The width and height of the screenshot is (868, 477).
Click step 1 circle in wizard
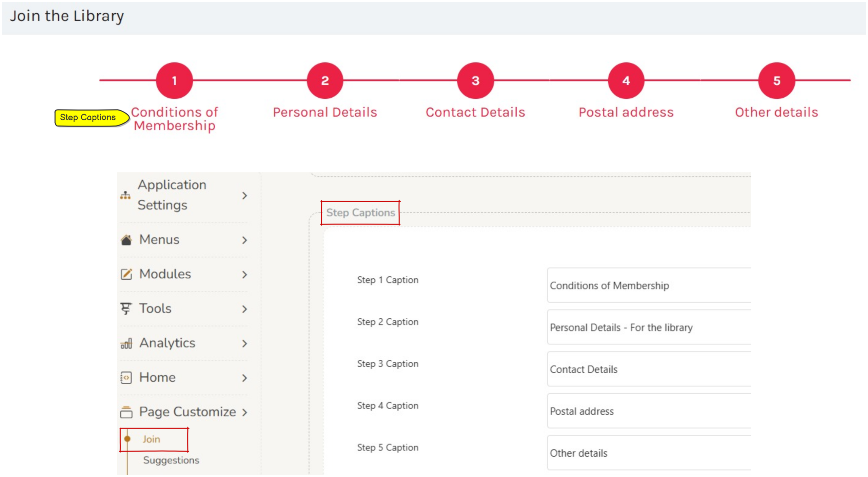174,81
